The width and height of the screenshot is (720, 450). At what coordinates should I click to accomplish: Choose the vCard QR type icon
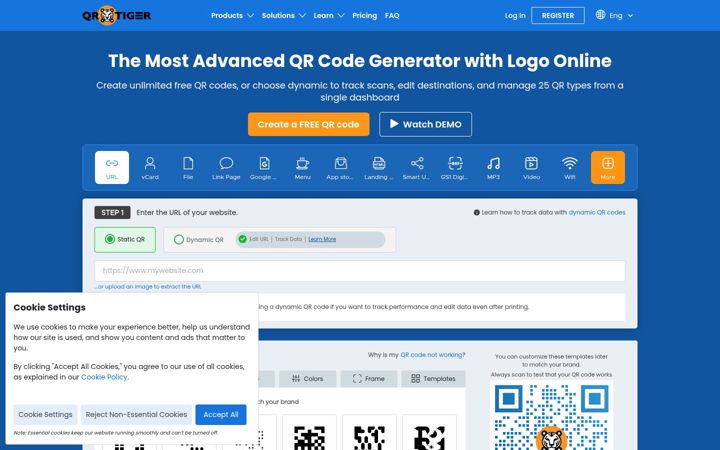click(150, 167)
